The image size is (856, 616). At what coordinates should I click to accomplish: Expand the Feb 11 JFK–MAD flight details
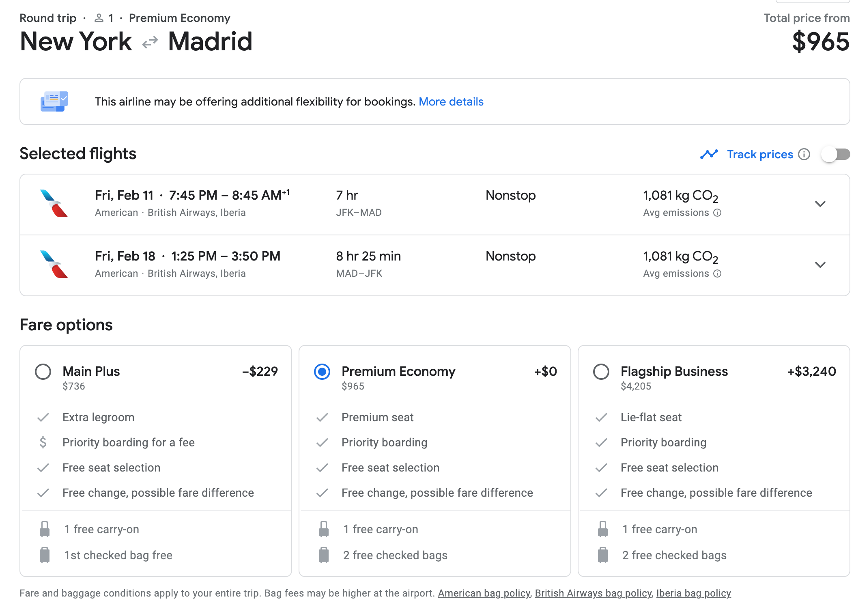pyautogui.click(x=820, y=204)
